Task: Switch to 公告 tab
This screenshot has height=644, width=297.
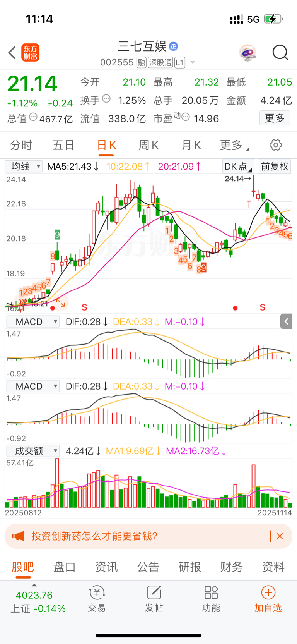Action: 148,567
